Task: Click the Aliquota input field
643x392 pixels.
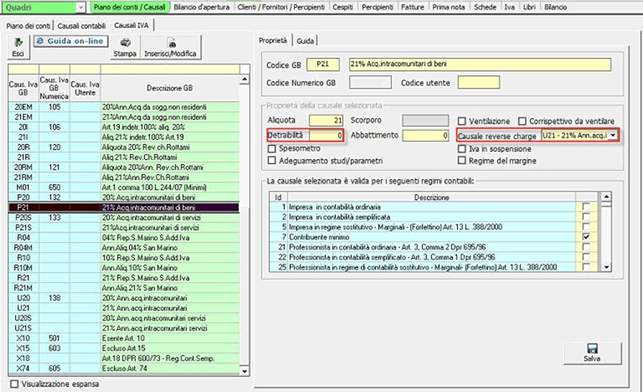Action: pyautogui.click(x=326, y=120)
